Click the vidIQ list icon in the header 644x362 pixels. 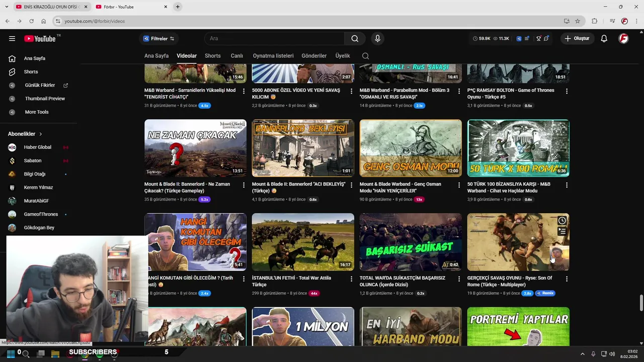click(527, 39)
